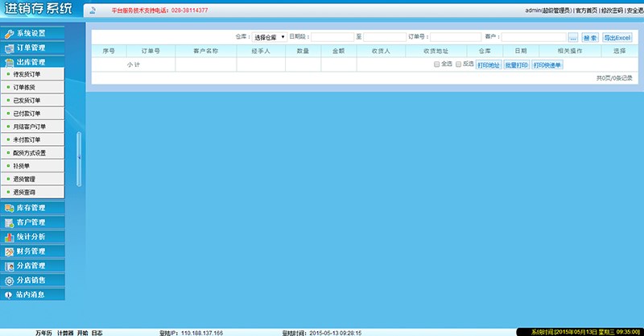The height and width of the screenshot is (336, 644).
Task: Expand the 系统设置 menu section
Action: (x=32, y=33)
